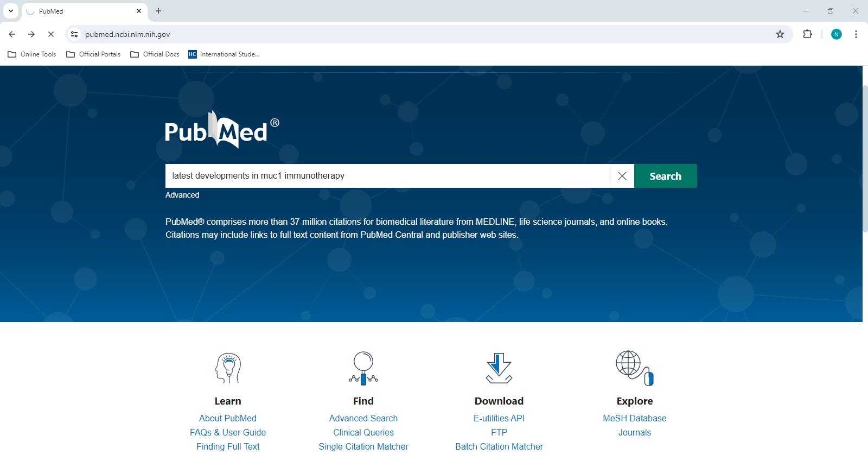Open the tab search dropdown arrow
This screenshot has height=467, width=868.
pos(11,11)
